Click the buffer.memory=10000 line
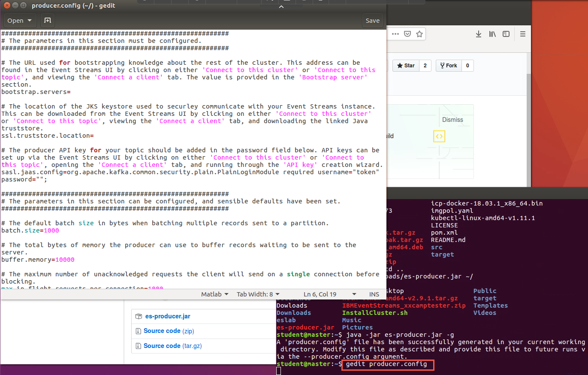Screen dimensions: 588x375 [38, 260]
